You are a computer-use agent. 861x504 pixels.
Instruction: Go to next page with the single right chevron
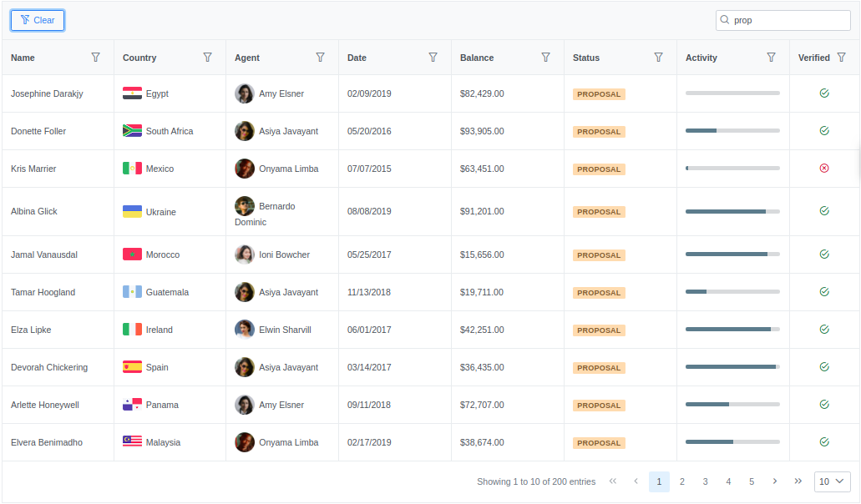775,481
